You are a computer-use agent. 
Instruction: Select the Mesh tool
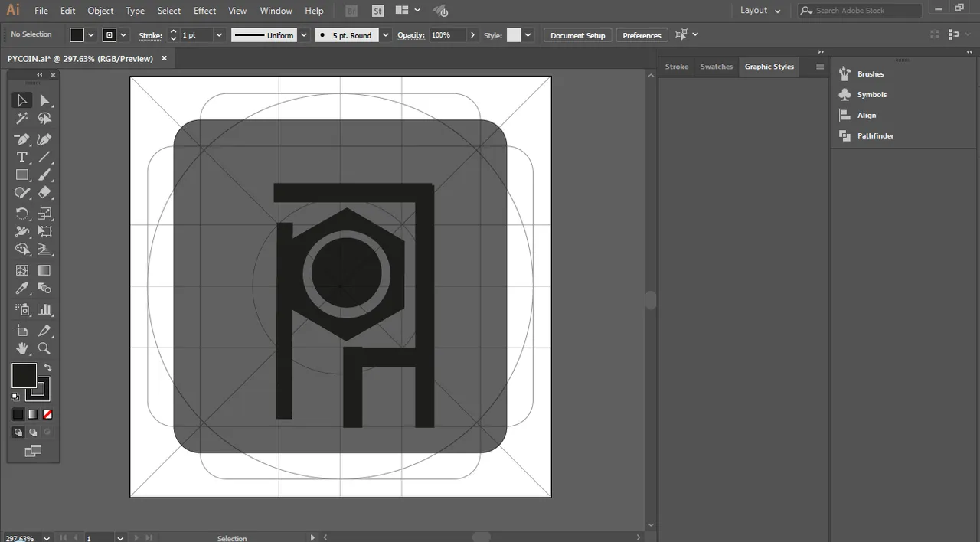pos(22,270)
